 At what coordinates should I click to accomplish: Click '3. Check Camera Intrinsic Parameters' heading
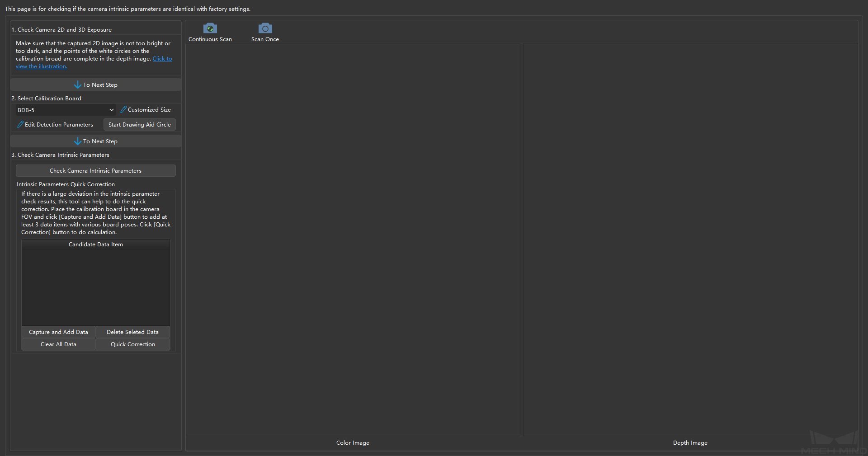pyautogui.click(x=60, y=155)
